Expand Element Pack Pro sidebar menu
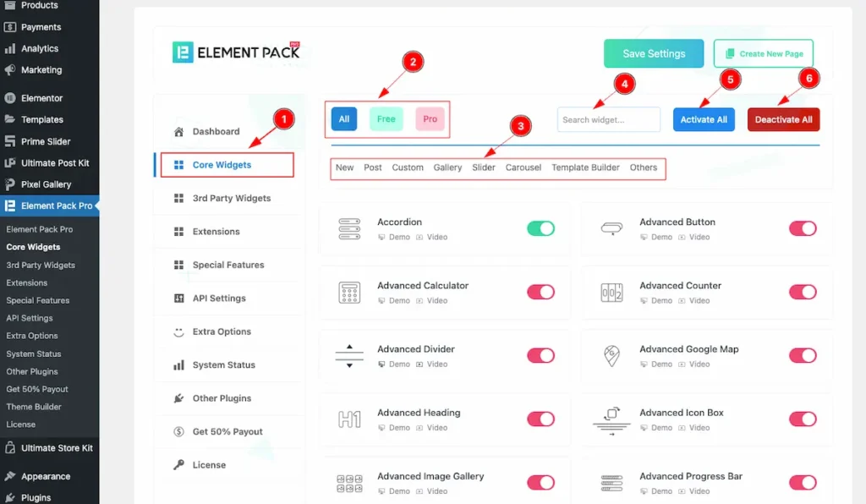This screenshot has width=866, height=504. coord(49,205)
